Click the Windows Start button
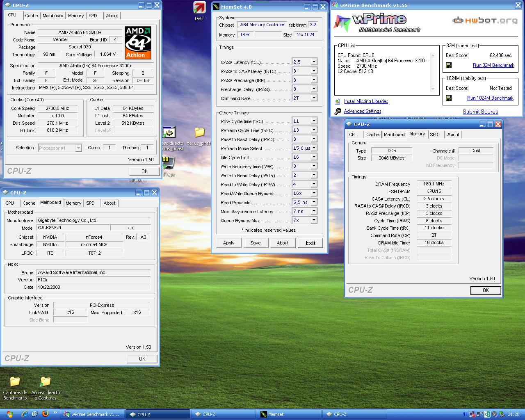Screen dimensions: 525x420 [x=9, y=414]
